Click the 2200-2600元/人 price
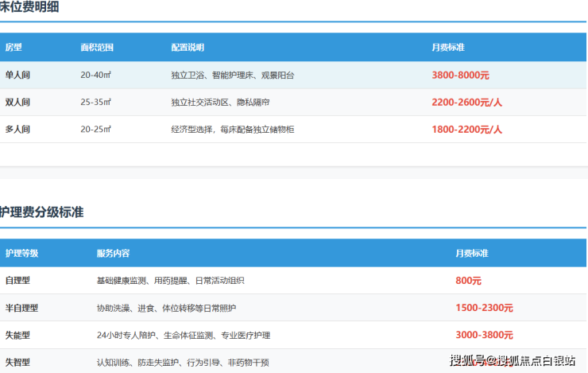588x373 pixels. (x=466, y=102)
